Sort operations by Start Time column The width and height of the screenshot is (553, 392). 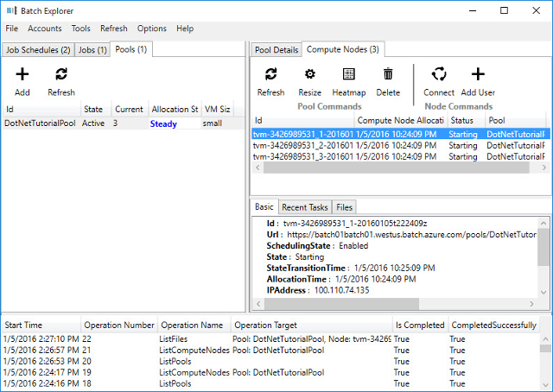pyautogui.click(x=23, y=325)
